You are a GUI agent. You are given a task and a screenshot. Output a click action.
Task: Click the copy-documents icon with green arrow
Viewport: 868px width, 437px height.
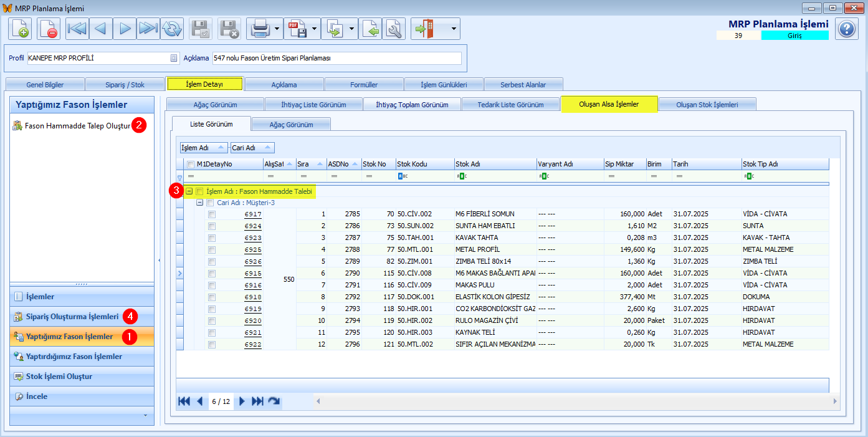(335, 29)
